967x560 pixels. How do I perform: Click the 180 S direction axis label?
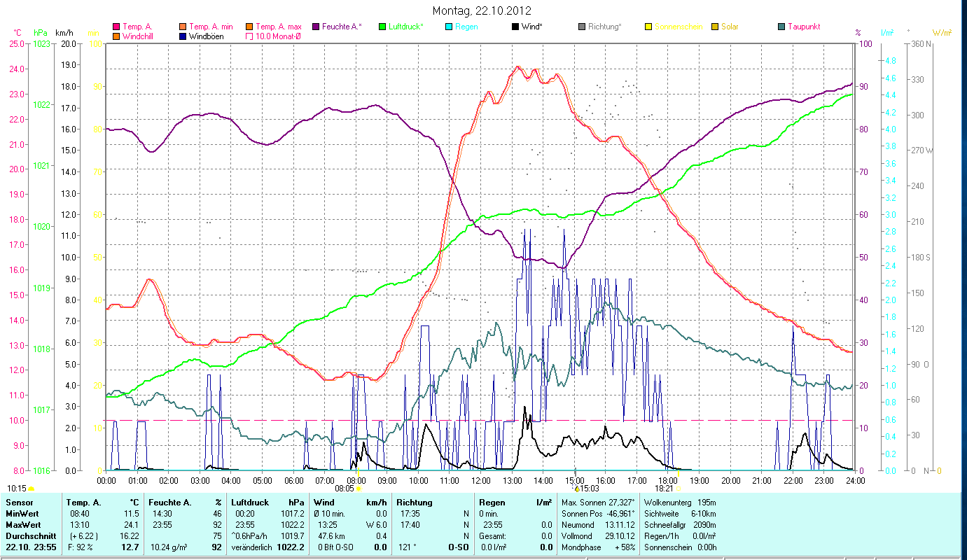(x=921, y=257)
